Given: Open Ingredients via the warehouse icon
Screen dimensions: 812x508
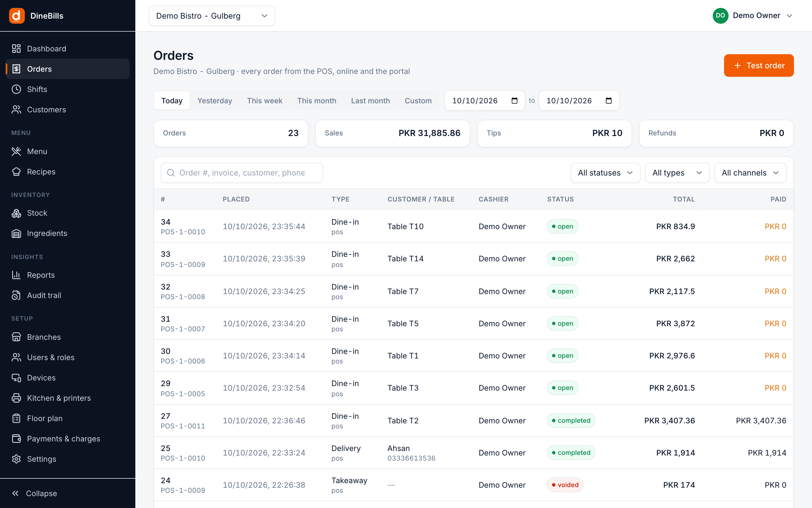Looking at the screenshot, I should tap(16, 233).
